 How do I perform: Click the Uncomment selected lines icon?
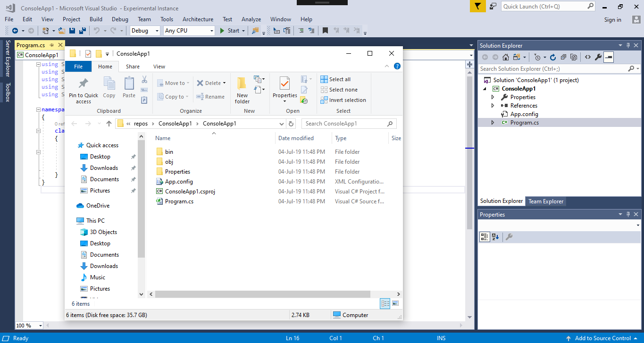coord(311,31)
